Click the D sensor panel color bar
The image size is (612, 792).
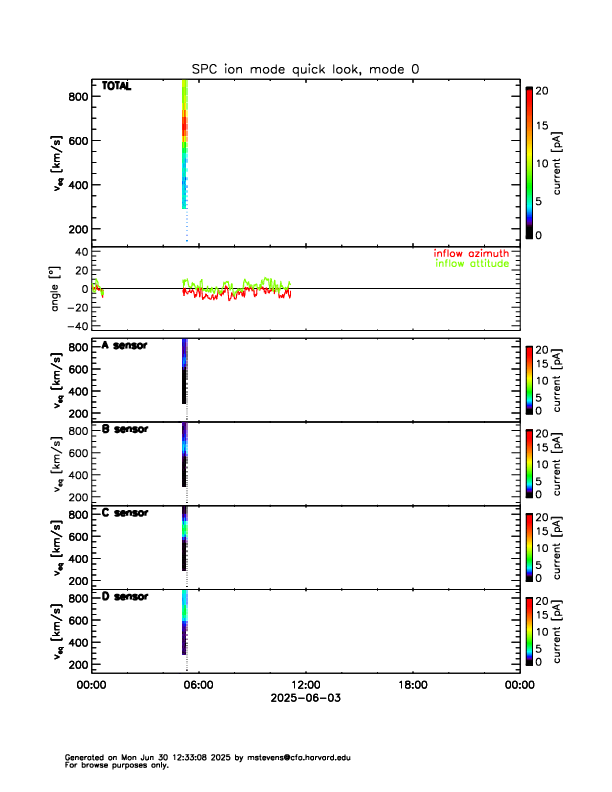click(528, 630)
